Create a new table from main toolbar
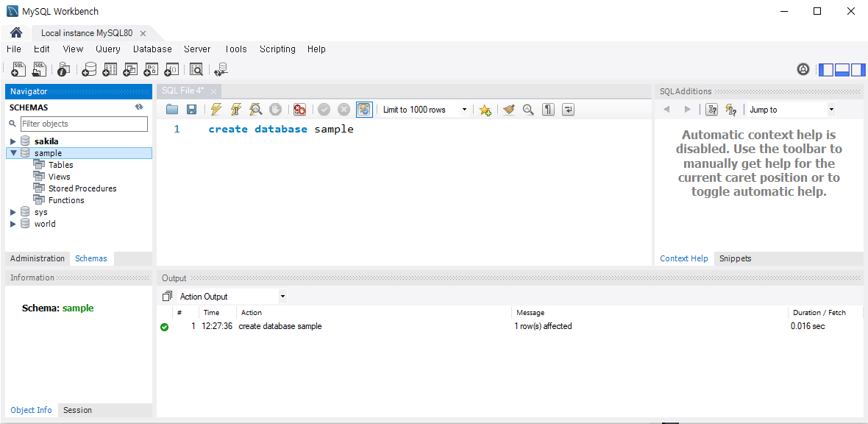This screenshot has width=868, height=424. (x=110, y=69)
